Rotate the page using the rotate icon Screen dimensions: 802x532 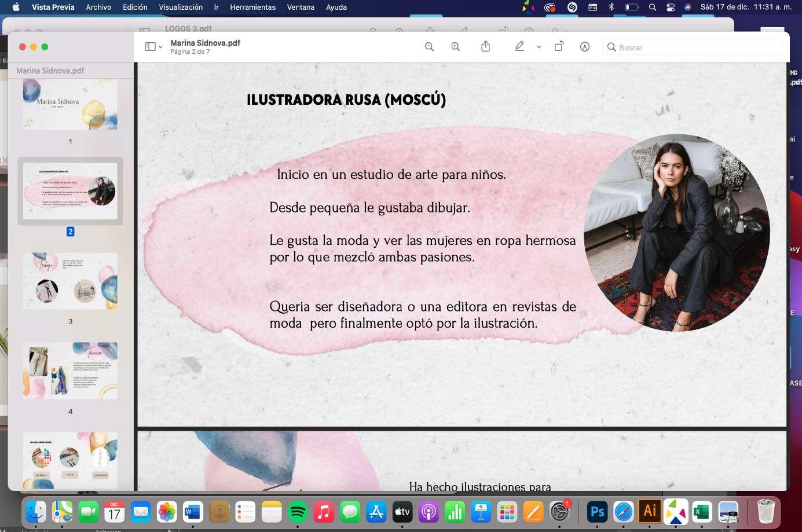coord(559,47)
